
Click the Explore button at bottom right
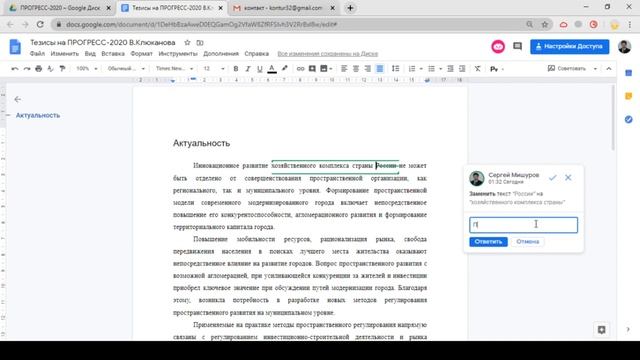(x=601, y=330)
